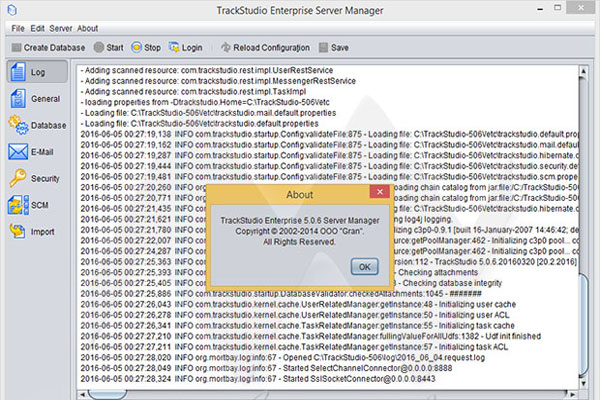The height and width of the screenshot is (400, 600).
Task: Save configuration with Save toolbar button
Action: (x=333, y=47)
